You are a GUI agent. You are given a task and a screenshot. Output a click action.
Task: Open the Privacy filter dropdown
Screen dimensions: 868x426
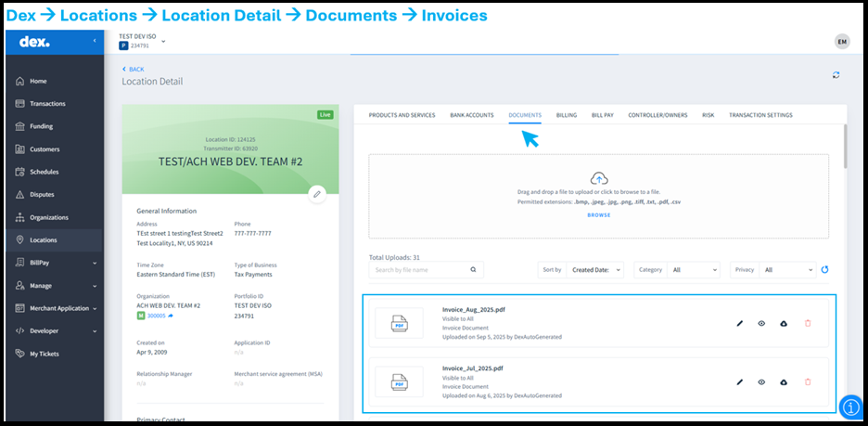[787, 270]
